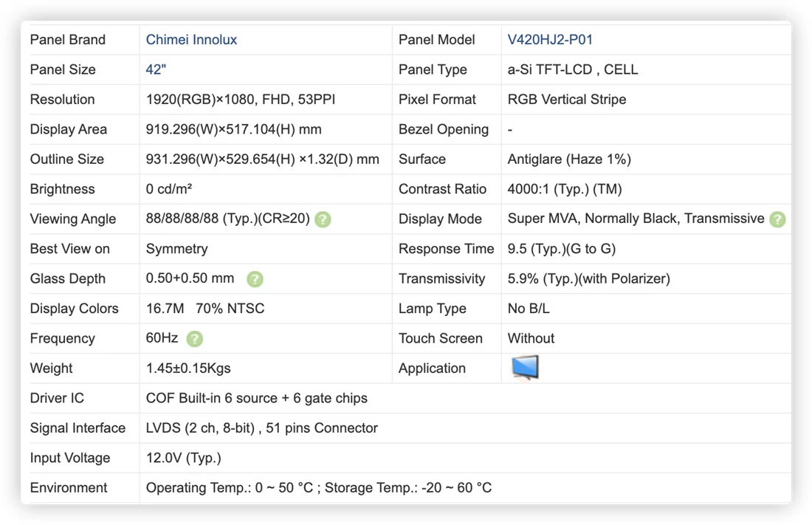Select 'Super MVA, Normally Black, Transmissive' text
The width and height of the screenshot is (812, 525).
click(636, 219)
